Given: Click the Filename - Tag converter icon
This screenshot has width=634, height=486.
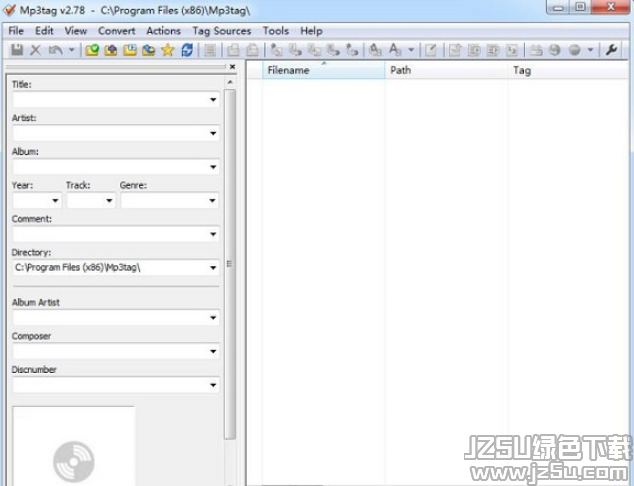Looking at the screenshot, I should tap(296, 50).
